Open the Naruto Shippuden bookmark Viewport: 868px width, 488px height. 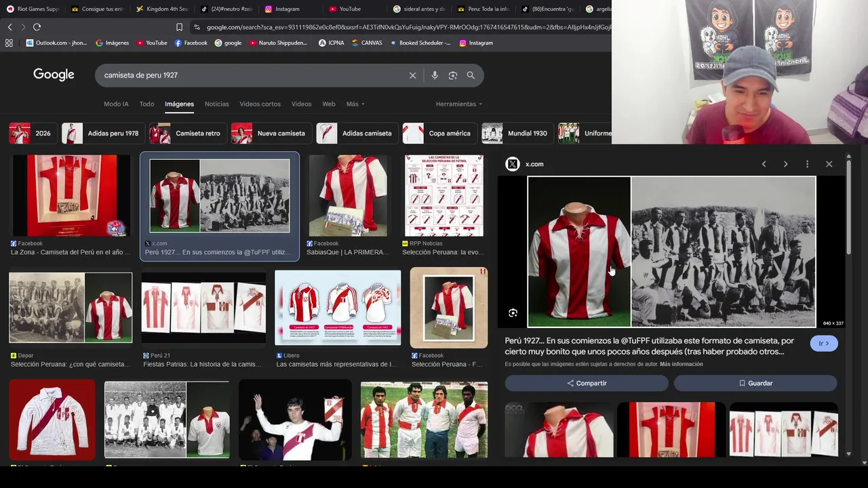[x=278, y=43]
